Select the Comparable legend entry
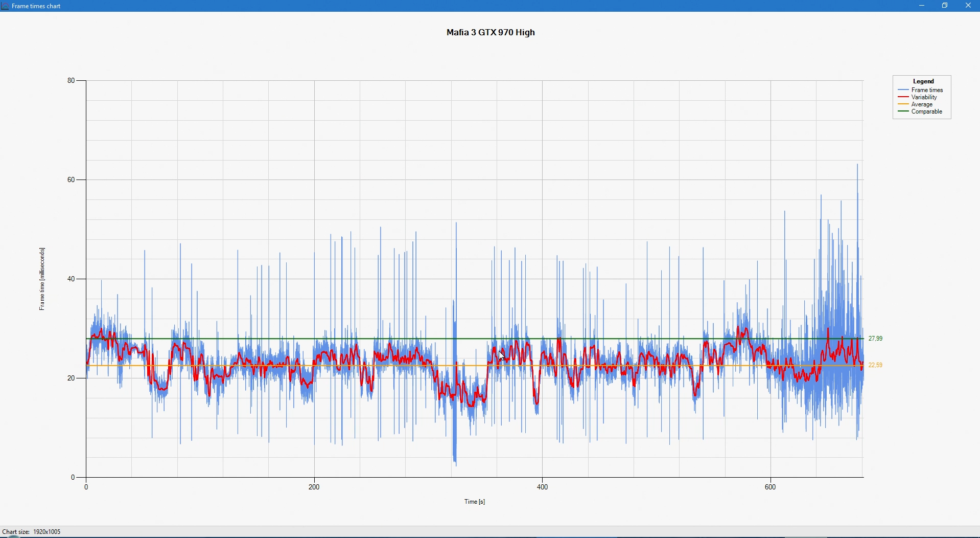 920,111
